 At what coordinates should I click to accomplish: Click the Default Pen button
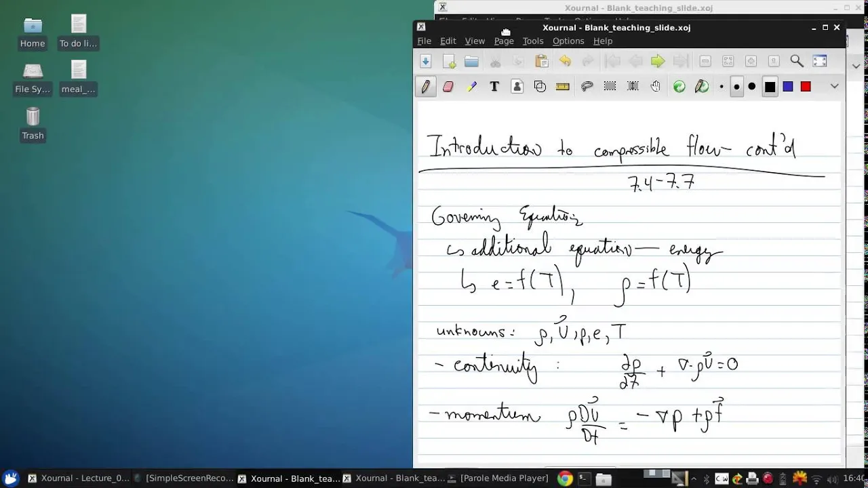pyautogui.click(x=703, y=86)
